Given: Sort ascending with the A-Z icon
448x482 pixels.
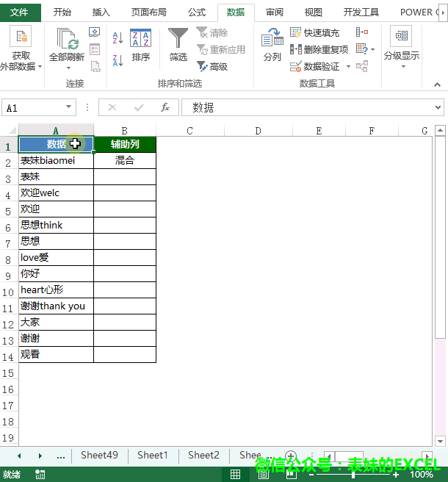Looking at the screenshot, I should (x=118, y=37).
